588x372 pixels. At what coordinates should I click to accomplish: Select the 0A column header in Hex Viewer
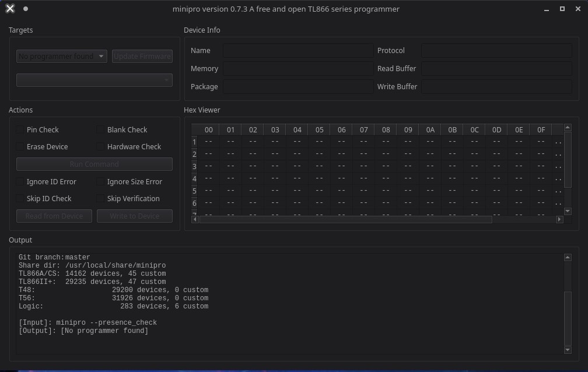(430, 129)
